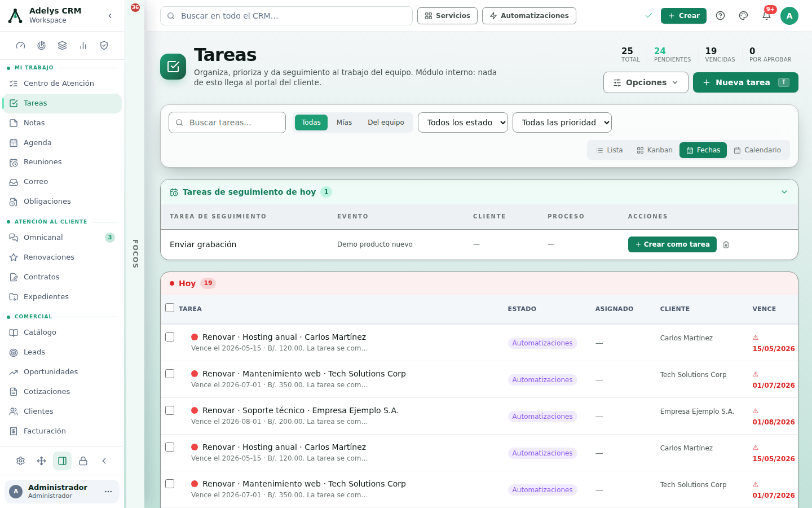Switch filter to Del equipo tasks
Viewport: 812px width, 508px height.
click(386, 122)
